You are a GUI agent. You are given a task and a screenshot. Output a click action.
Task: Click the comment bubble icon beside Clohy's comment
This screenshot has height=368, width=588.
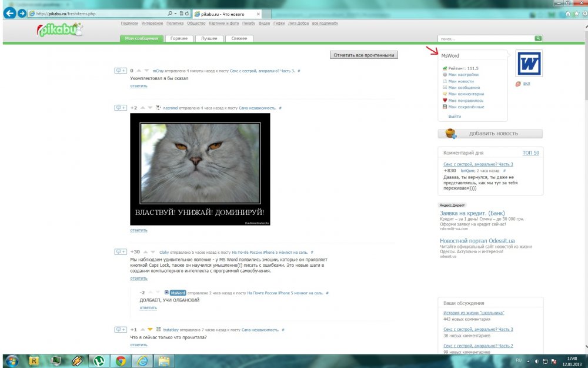pos(121,252)
